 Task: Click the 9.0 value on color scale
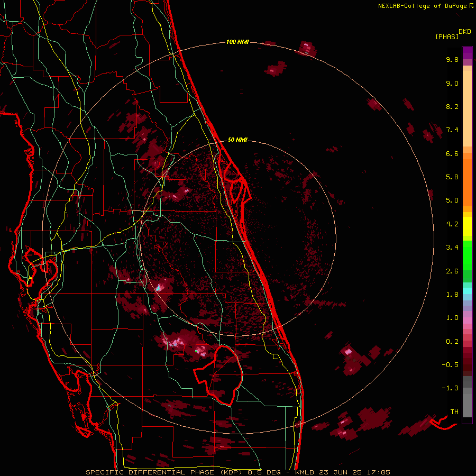452,83
